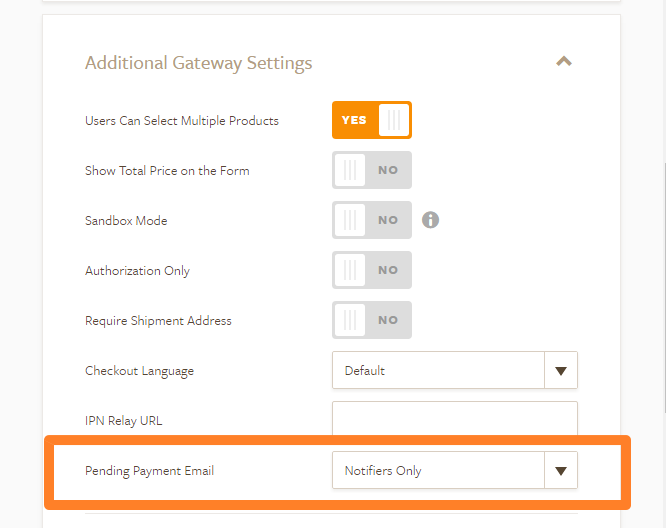This screenshot has width=666, height=528.
Task: Click the IPN Relay URL label
Action: coord(123,421)
